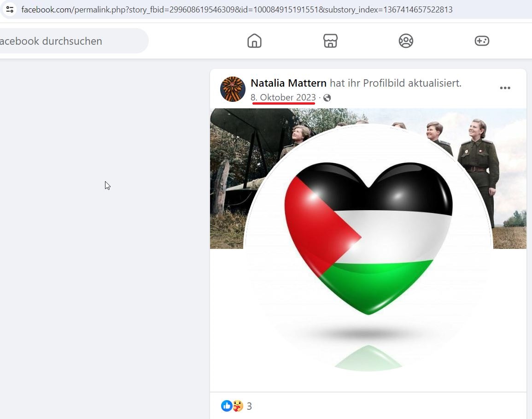Open the 8. Oktober 2023 timestamp link
The width and height of the screenshot is (532, 419).
[283, 97]
